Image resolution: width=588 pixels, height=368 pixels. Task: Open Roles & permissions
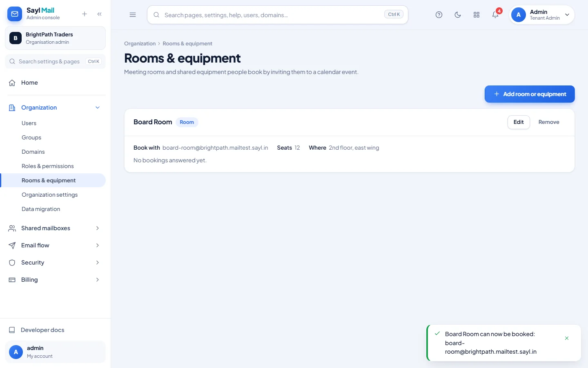point(48,166)
